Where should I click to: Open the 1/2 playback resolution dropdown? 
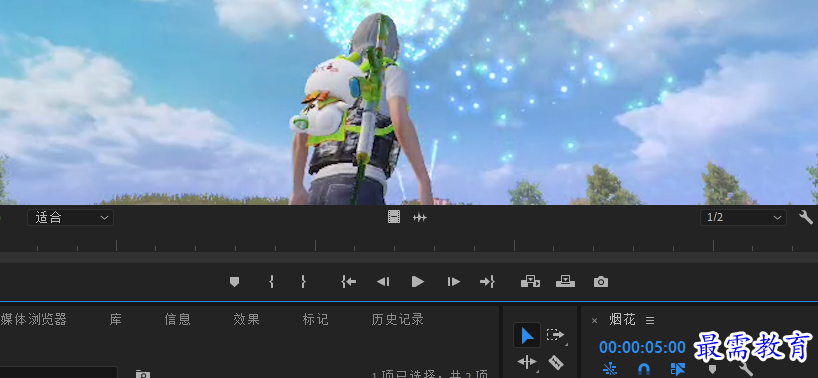click(x=743, y=217)
